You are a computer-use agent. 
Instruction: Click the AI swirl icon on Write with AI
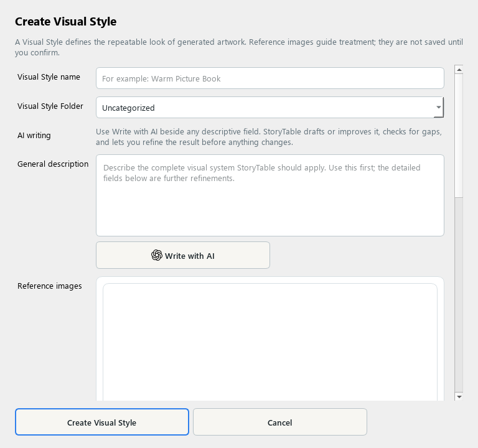point(157,255)
